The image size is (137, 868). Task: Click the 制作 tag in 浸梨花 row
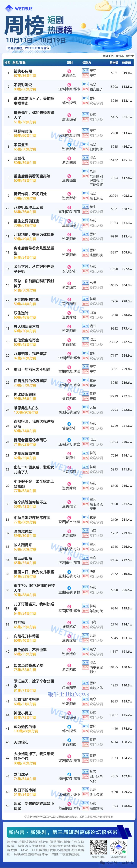85,162
